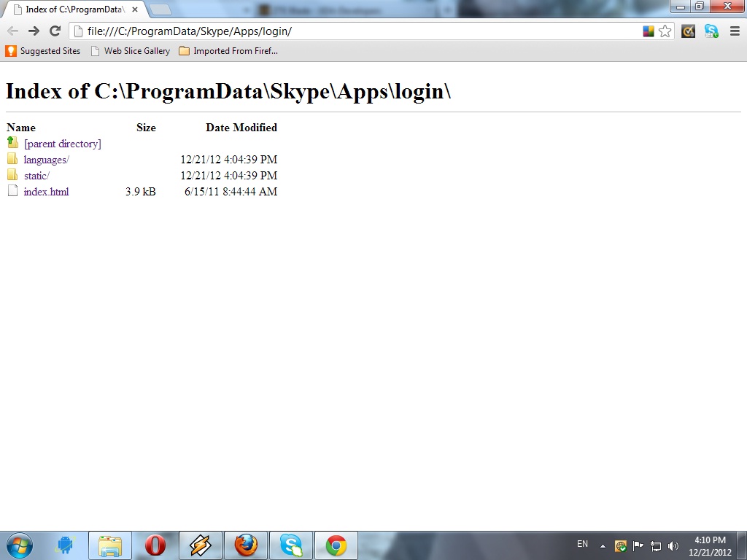
Task: Switch to Chrome in the taskbar
Action: coord(336,545)
